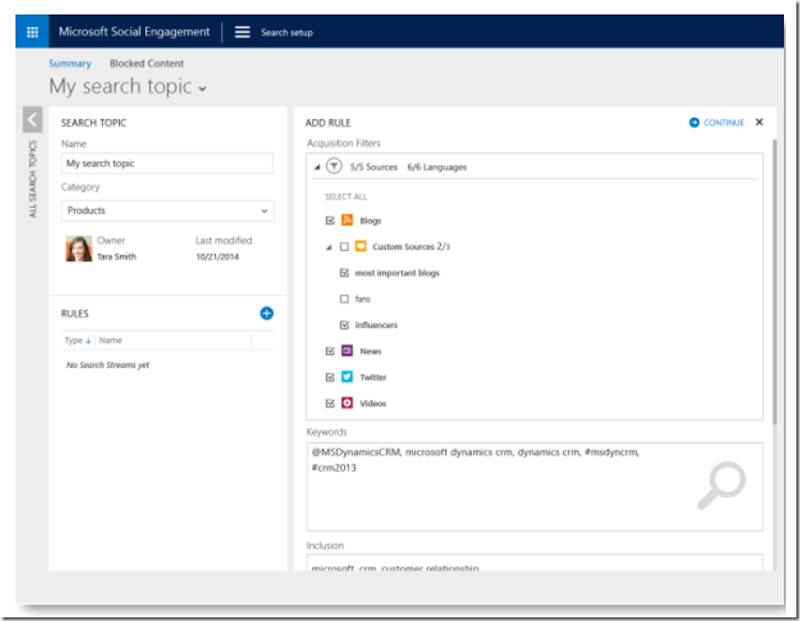Open ALL SEARCH TOPICS vertical label
The image size is (800, 621).
click(x=33, y=179)
